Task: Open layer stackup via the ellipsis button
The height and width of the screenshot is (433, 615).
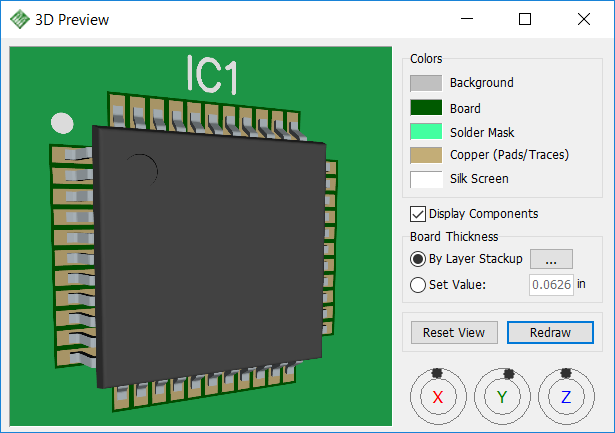Action: 551,259
